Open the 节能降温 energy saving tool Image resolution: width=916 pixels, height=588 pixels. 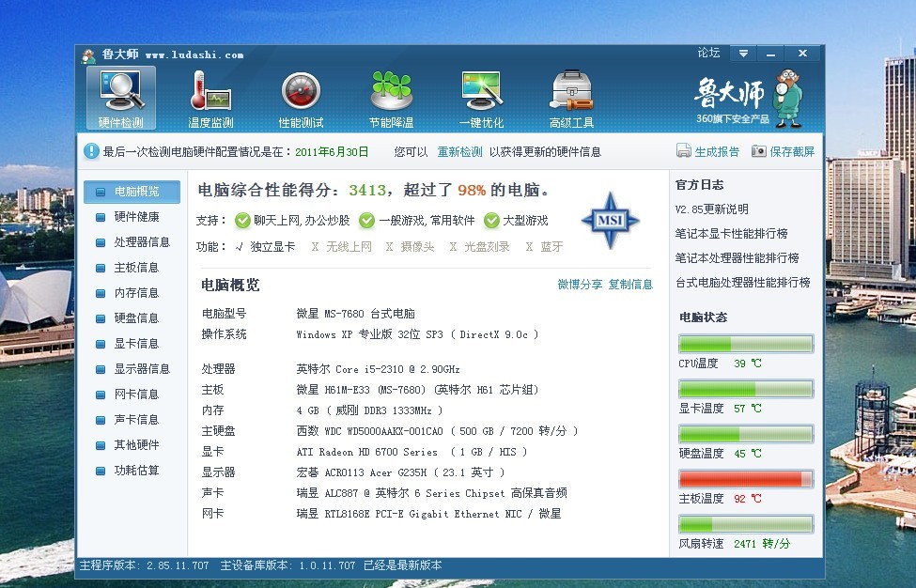tap(392, 98)
